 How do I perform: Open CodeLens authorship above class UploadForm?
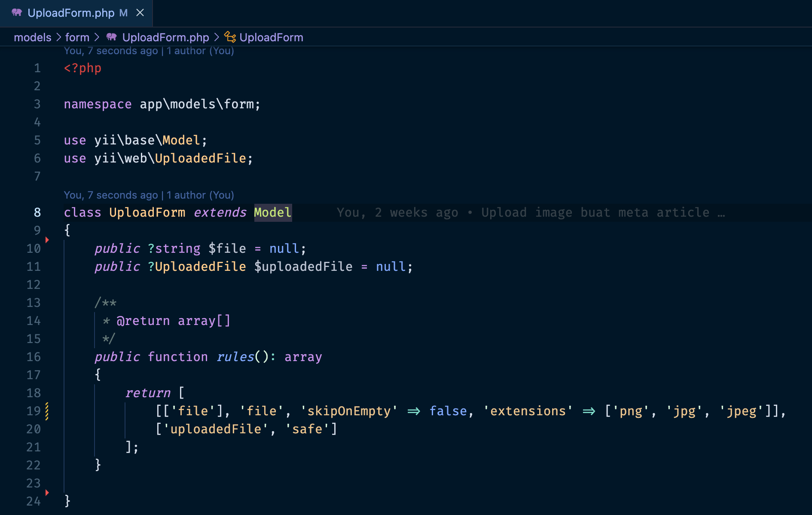coord(149,195)
